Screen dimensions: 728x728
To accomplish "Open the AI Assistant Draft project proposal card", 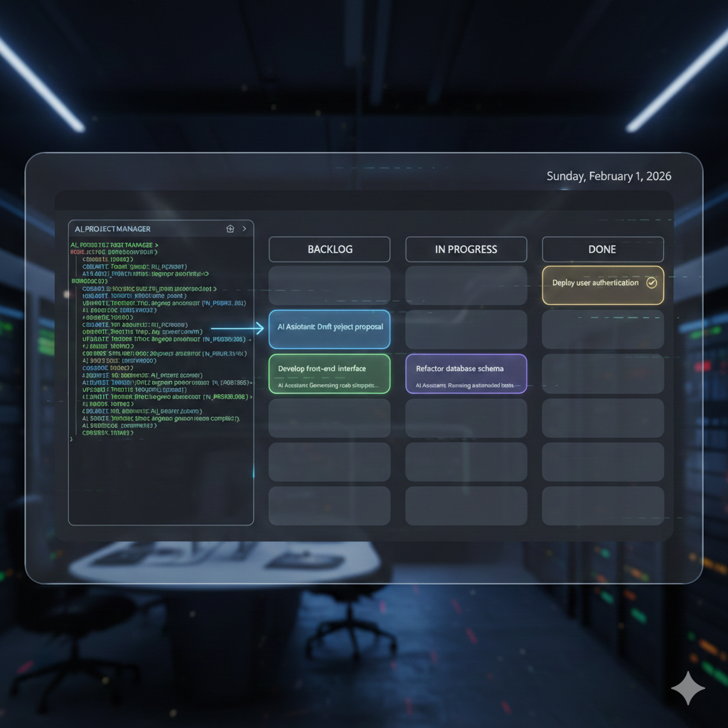I will (x=329, y=329).
